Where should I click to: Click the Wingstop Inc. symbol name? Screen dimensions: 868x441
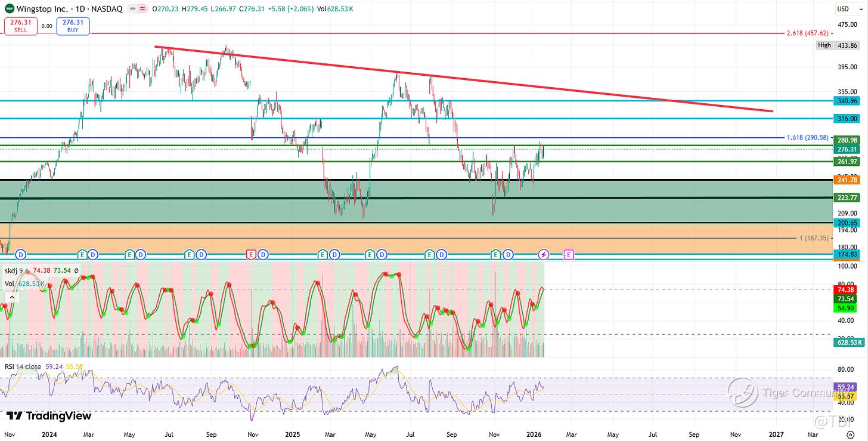pyautogui.click(x=42, y=9)
